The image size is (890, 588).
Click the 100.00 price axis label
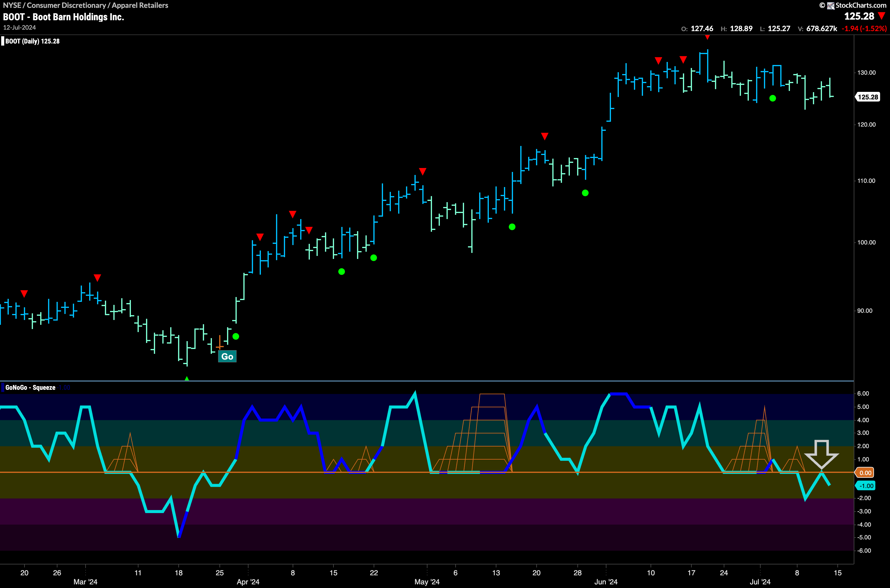click(866, 242)
